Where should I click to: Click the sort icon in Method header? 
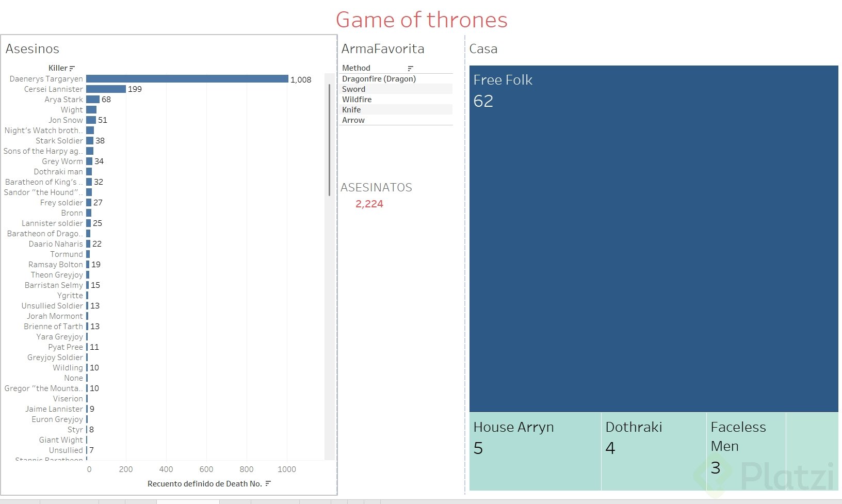point(411,68)
